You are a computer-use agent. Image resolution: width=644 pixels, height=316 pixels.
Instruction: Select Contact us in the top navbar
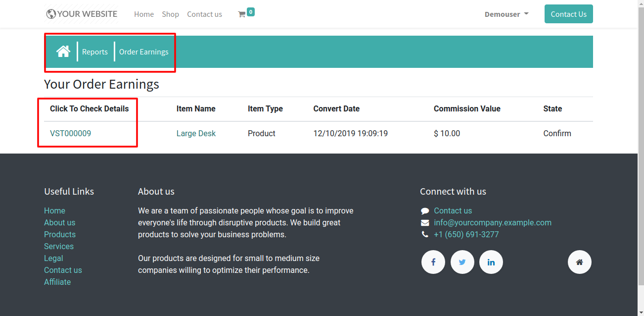tap(204, 14)
